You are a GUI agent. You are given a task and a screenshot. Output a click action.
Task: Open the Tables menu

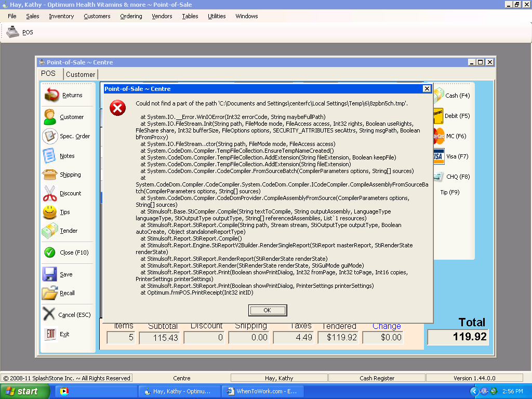(x=190, y=16)
